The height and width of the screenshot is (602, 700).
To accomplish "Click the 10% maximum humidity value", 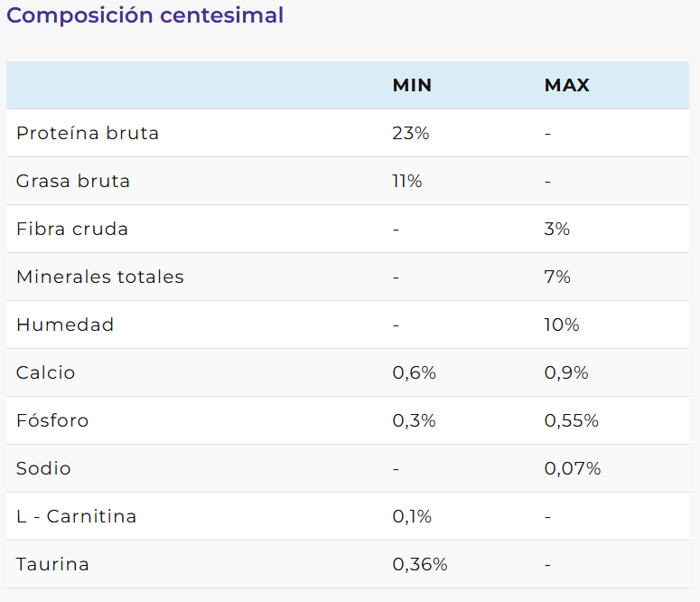I will click(x=561, y=325).
